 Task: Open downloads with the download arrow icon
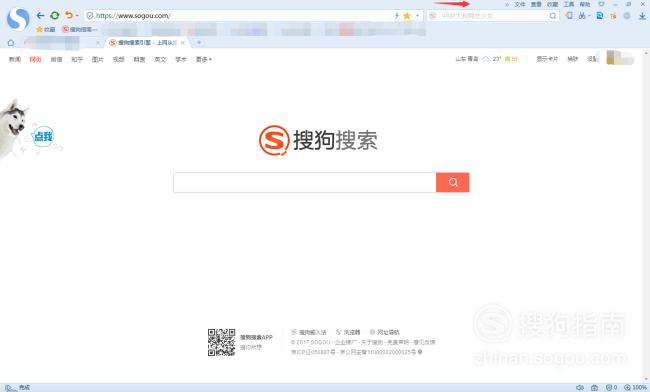click(642, 16)
